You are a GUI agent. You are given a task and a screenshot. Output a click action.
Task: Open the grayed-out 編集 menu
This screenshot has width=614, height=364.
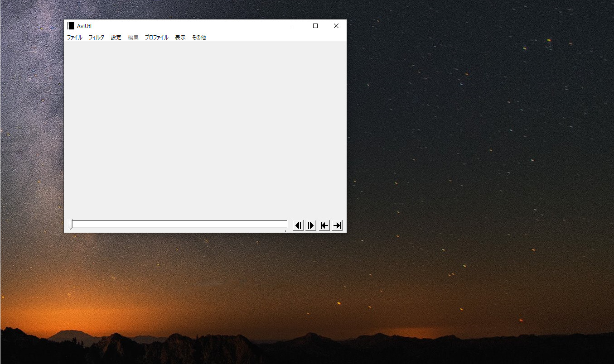point(133,38)
